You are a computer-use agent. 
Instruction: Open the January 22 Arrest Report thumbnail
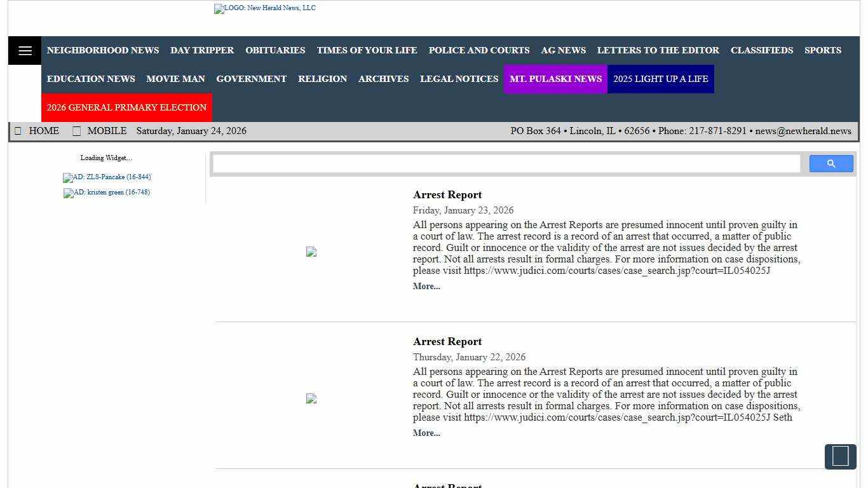(311, 399)
